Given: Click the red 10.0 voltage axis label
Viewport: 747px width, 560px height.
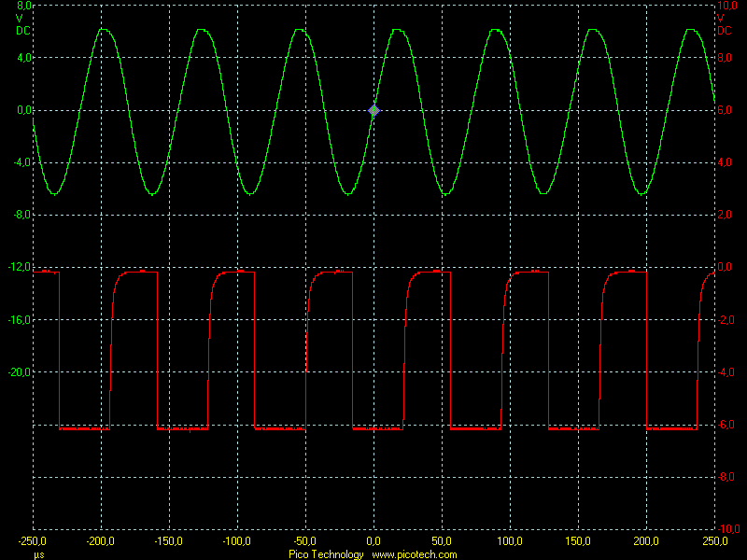Looking at the screenshot, I should click(726, 6).
